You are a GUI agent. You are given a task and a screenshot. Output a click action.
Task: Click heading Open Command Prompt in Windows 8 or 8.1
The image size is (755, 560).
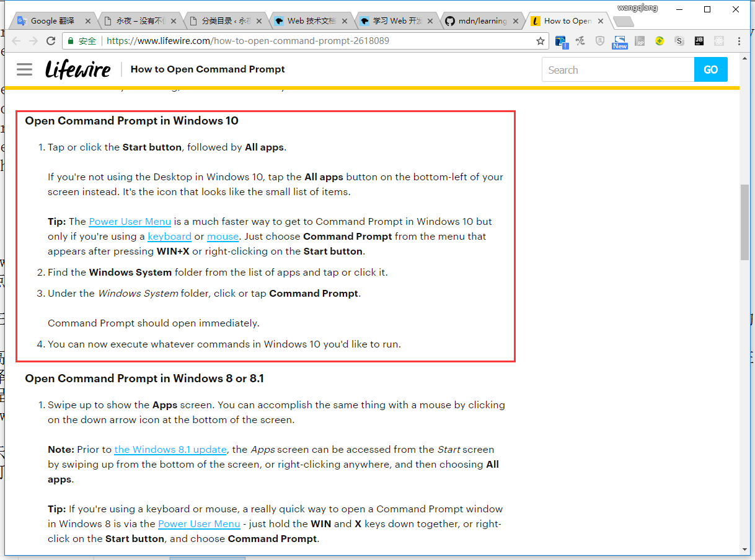click(144, 378)
